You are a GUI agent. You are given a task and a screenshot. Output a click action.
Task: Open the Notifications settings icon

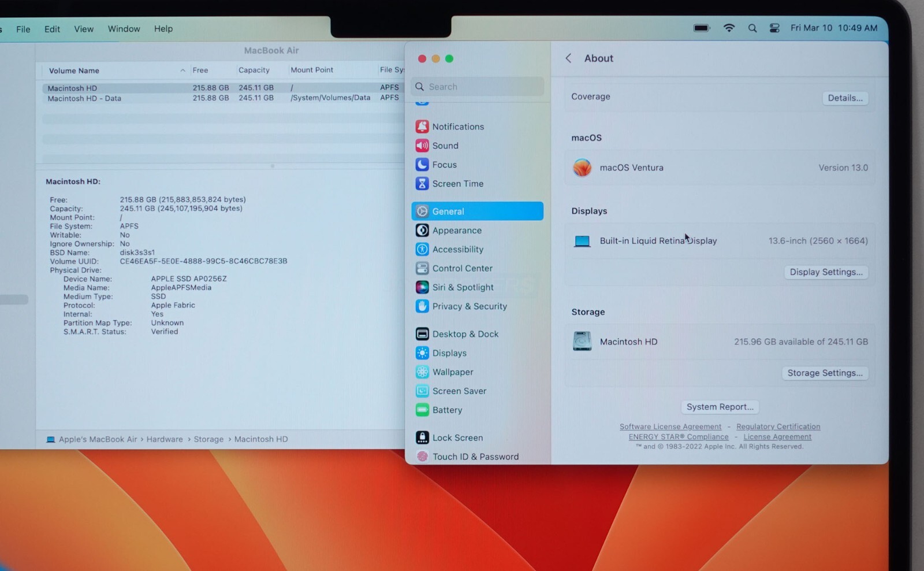422,127
